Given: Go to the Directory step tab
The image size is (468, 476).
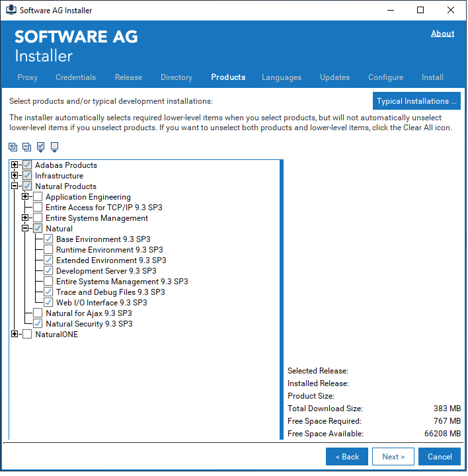Looking at the screenshot, I should pyautogui.click(x=176, y=77).
